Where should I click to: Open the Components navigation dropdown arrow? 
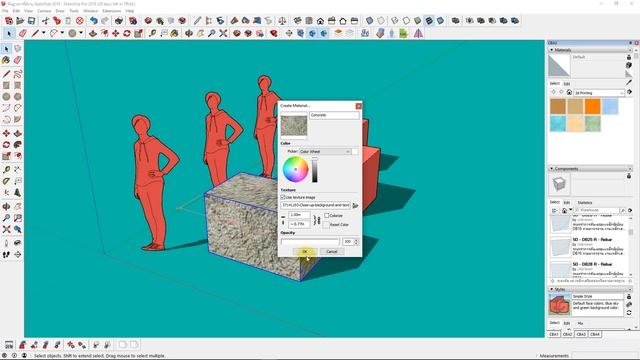click(571, 210)
